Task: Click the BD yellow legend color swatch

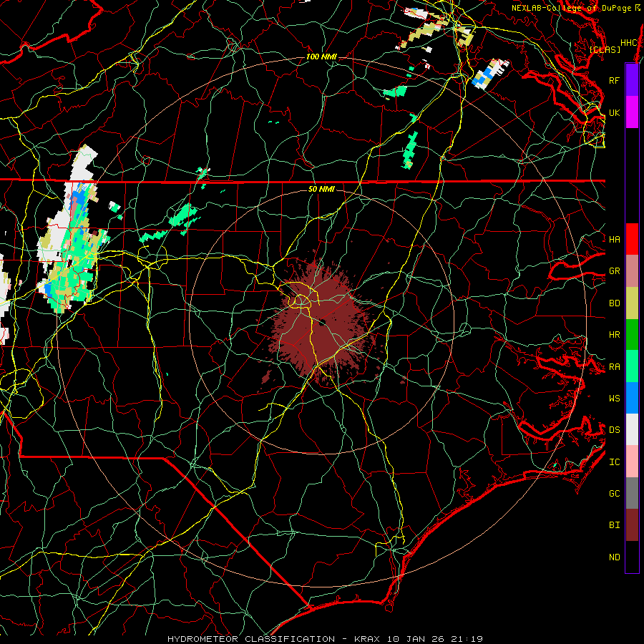Action: point(632,303)
